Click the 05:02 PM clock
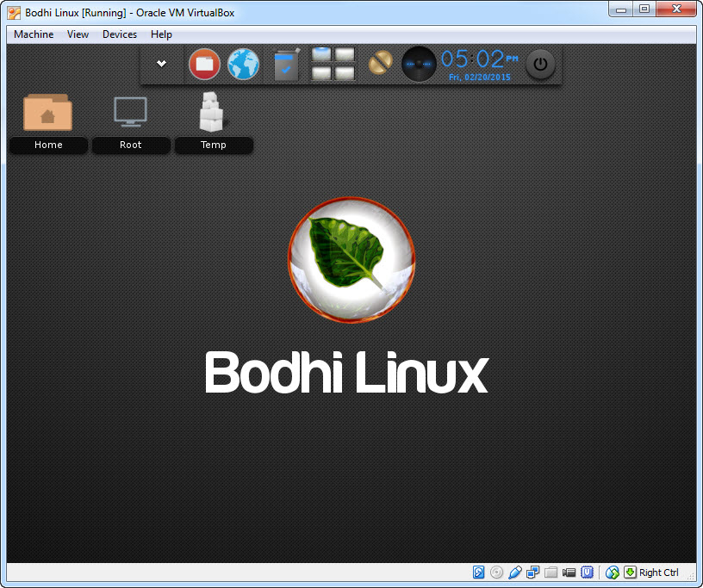 [x=479, y=59]
